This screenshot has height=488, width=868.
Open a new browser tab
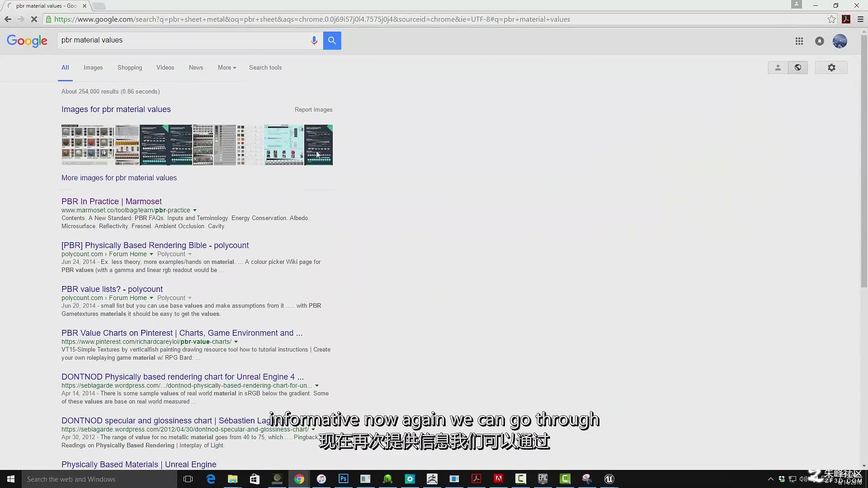(x=99, y=6)
